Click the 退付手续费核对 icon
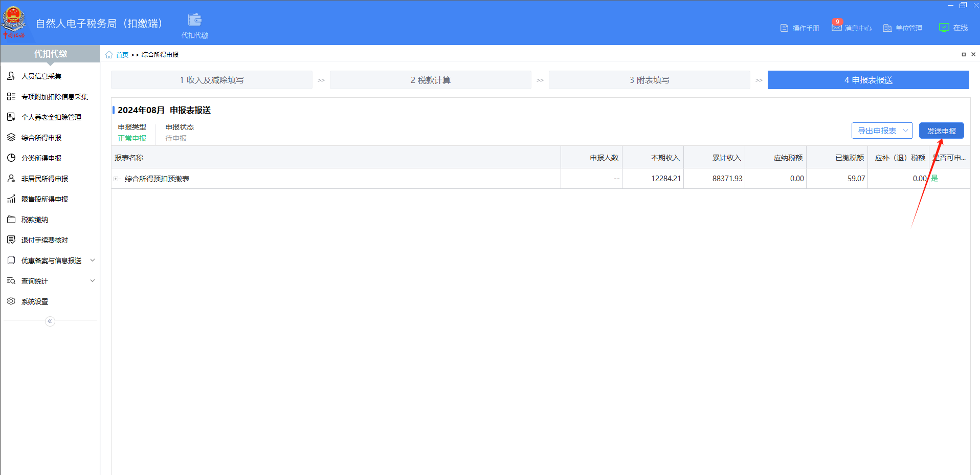Image resolution: width=980 pixels, height=475 pixels. [11, 240]
